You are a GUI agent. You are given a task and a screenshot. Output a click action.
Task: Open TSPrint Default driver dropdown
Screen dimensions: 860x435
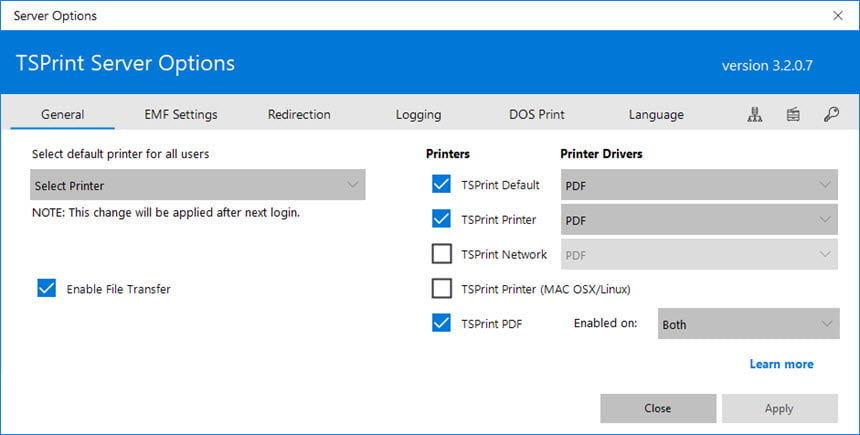click(699, 185)
